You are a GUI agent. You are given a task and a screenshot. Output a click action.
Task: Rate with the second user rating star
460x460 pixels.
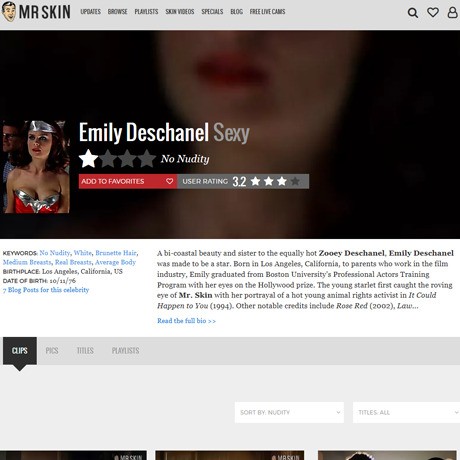(x=269, y=181)
